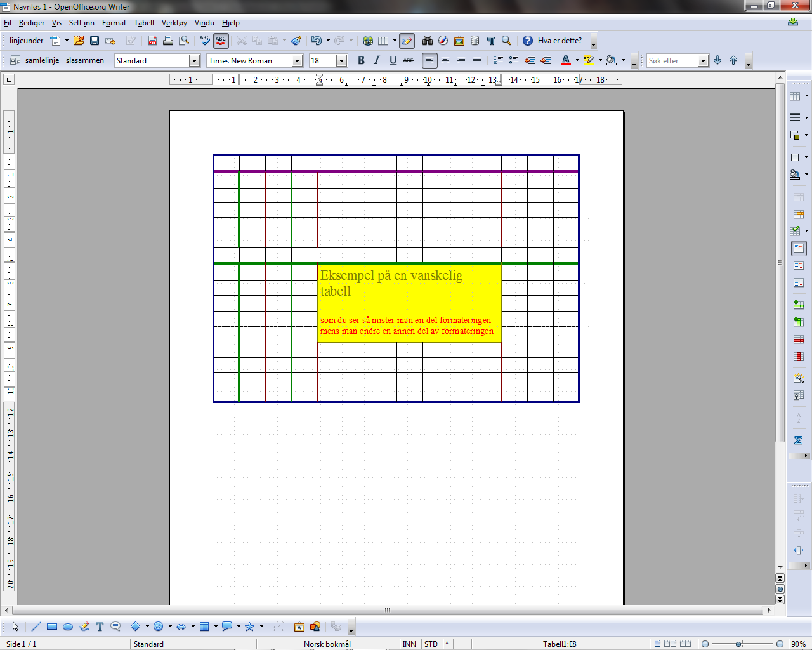This screenshot has width=812, height=650.
Task: Click in the Søk etter search field
Action: coord(671,61)
